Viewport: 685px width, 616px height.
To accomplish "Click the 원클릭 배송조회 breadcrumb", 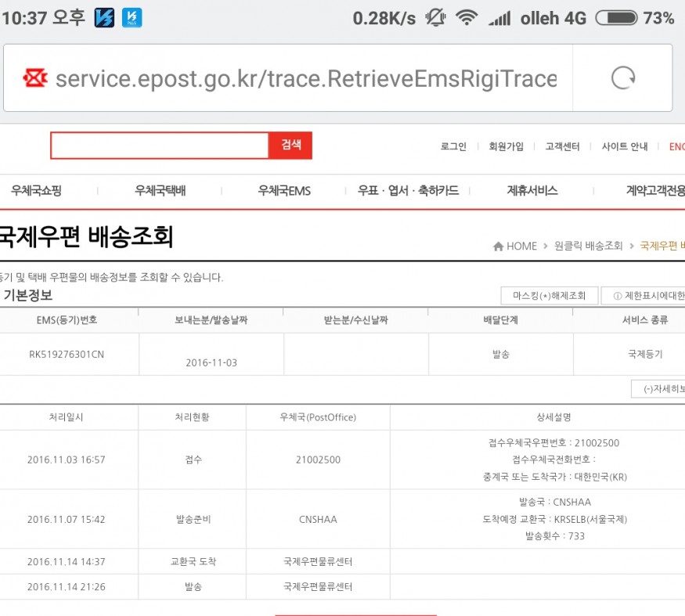I will [588, 247].
